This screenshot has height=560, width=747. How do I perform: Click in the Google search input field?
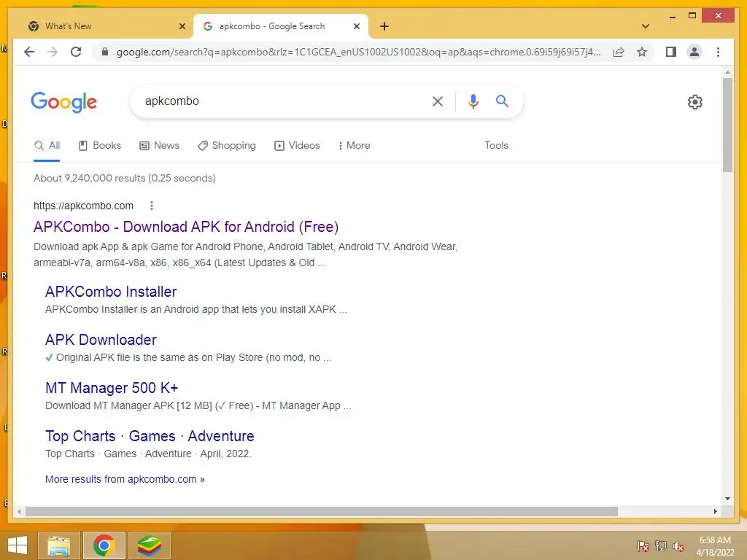click(x=284, y=101)
